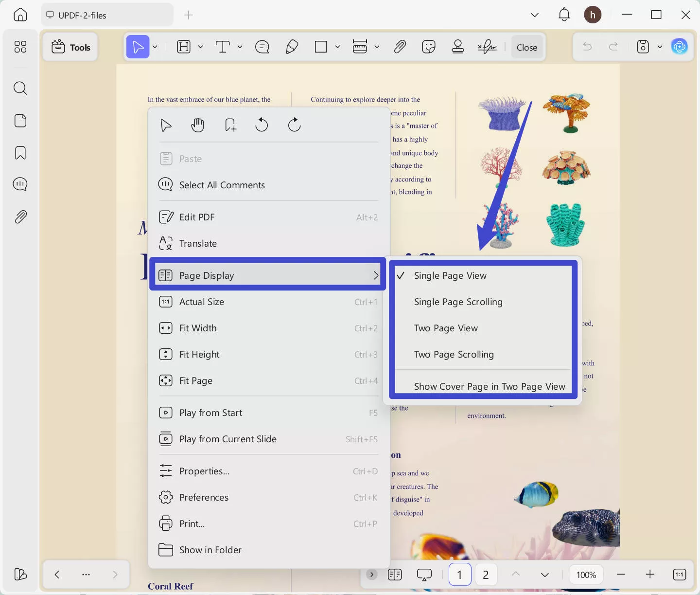Viewport: 700px width, 595px height.
Task: Click the 100% zoom level field
Action: click(x=586, y=575)
